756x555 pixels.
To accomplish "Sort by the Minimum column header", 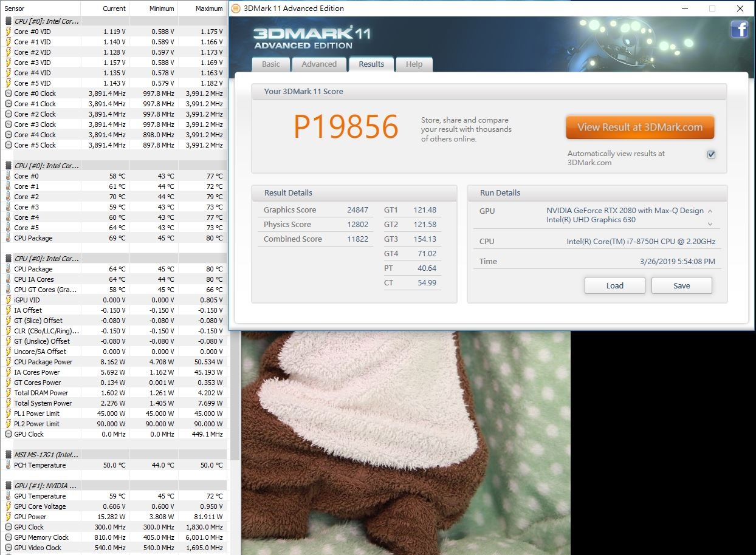I will [x=154, y=9].
